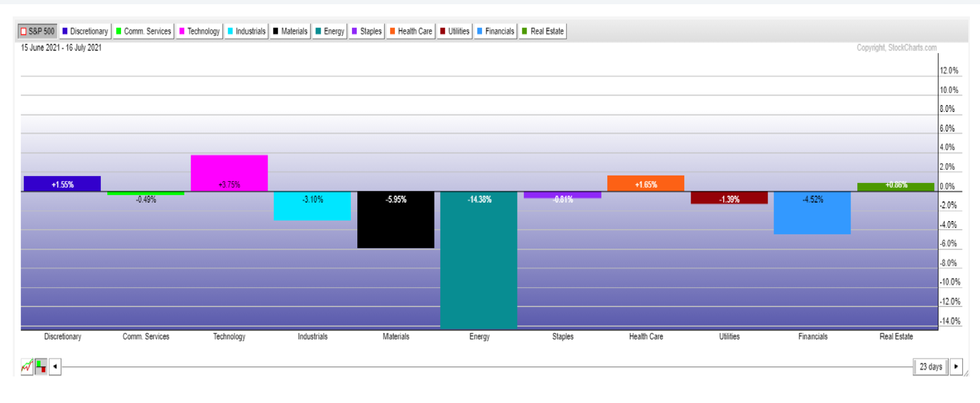Click the resize grip at chart corner
The width and height of the screenshot is (980, 403).
pyautogui.click(x=966, y=373)
